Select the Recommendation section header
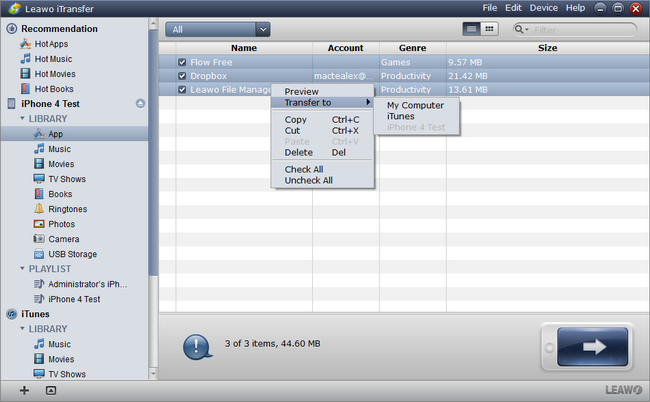 (52, 29)
